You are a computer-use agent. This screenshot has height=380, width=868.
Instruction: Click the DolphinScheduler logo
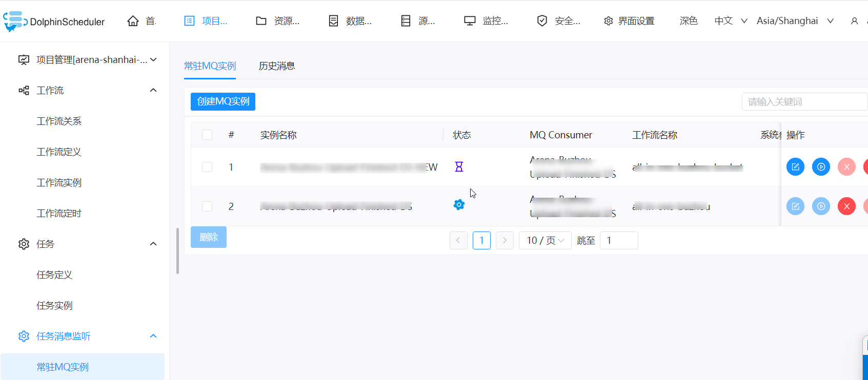(54, 21)
